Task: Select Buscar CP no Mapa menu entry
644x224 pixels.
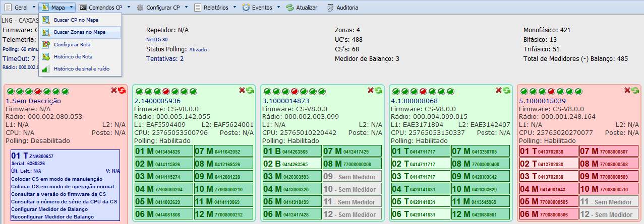Action: pos(76,20)
